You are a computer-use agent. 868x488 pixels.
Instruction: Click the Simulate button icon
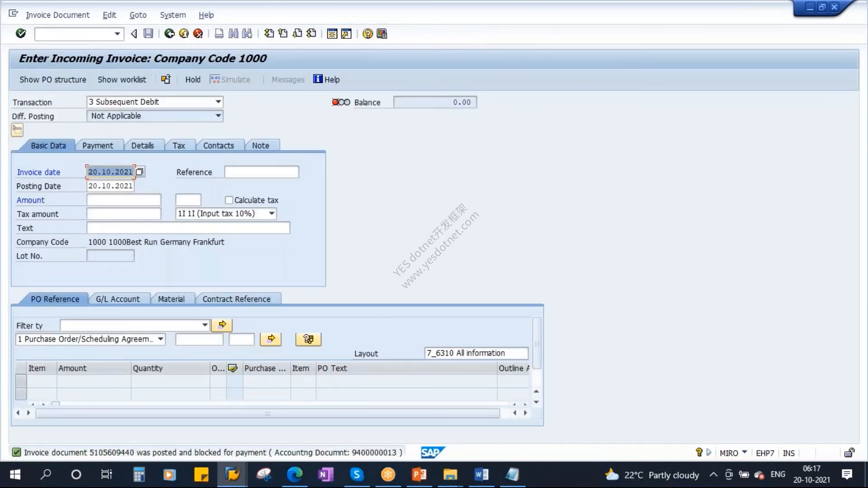pos(215,80)
